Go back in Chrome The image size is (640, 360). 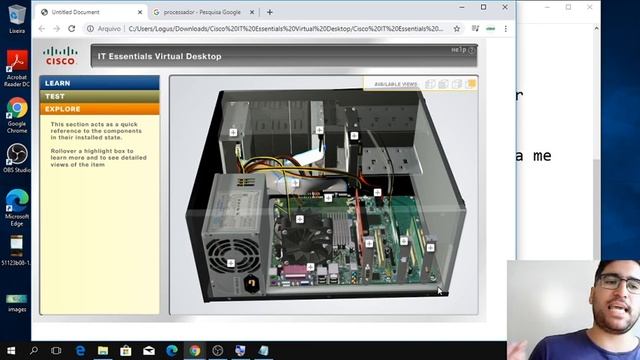(42, 29)
